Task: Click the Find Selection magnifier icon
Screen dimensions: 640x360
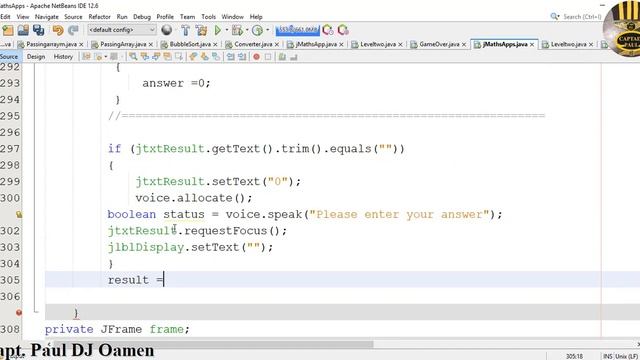Action: click(133, 57)
